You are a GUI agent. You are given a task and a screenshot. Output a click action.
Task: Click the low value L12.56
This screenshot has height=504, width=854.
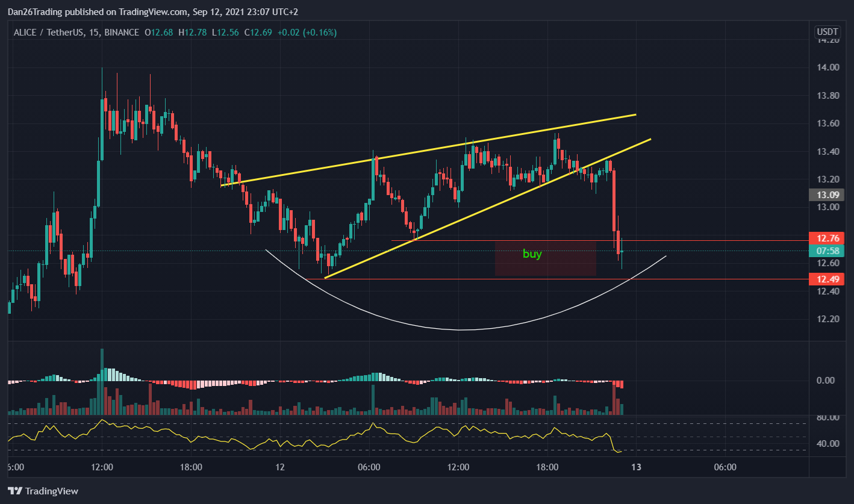point(225,32)
